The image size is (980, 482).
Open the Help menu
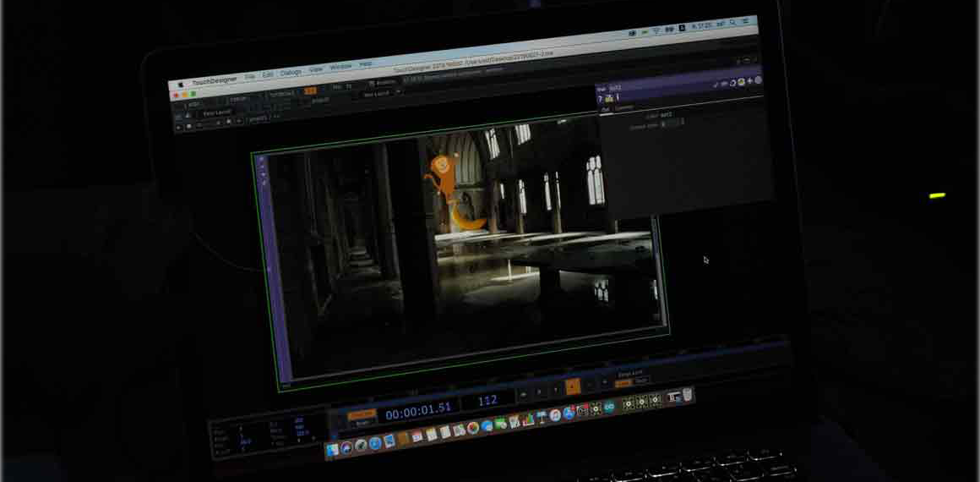click(366, 64)
